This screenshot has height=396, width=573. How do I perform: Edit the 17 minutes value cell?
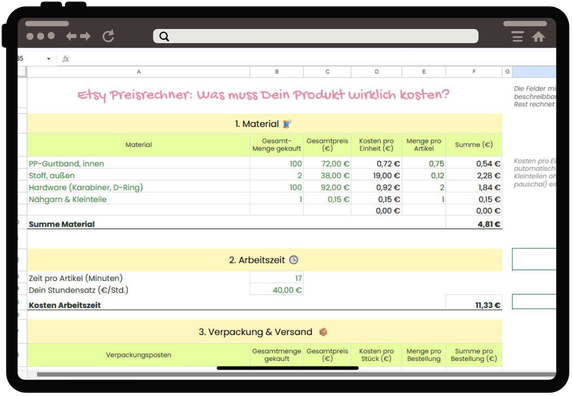coord(277,278)
